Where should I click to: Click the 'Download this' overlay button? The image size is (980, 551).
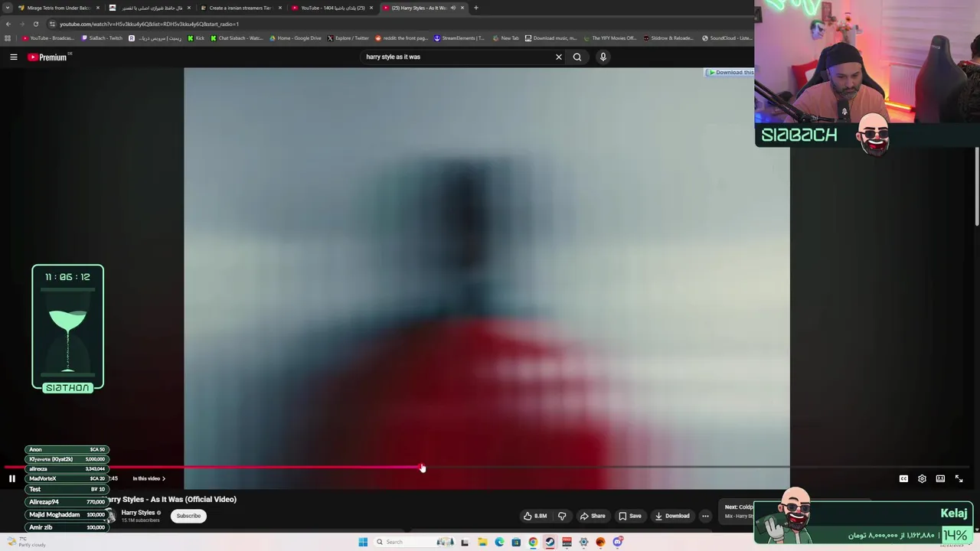(x=730, y=73)
